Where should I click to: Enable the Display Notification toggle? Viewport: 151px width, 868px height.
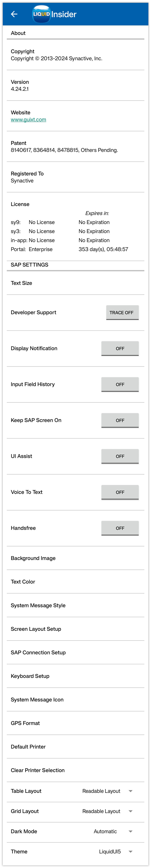pyautogui.click(x=120, y=348)
